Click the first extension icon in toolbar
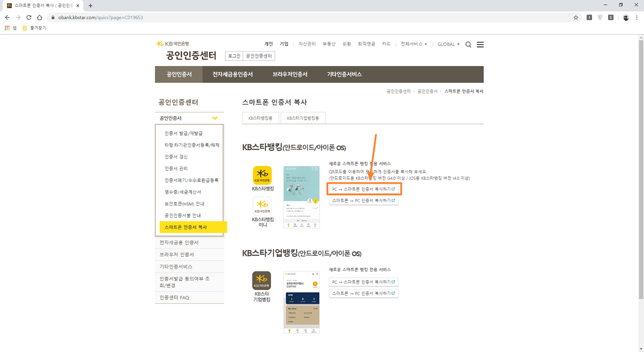The height and width of the screenshot is (352, 644). 589,18
